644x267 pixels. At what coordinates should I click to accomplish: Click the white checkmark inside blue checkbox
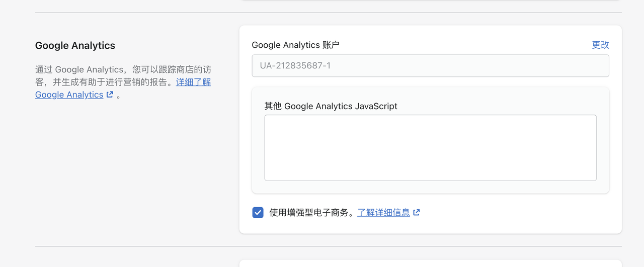pos(258,213)
